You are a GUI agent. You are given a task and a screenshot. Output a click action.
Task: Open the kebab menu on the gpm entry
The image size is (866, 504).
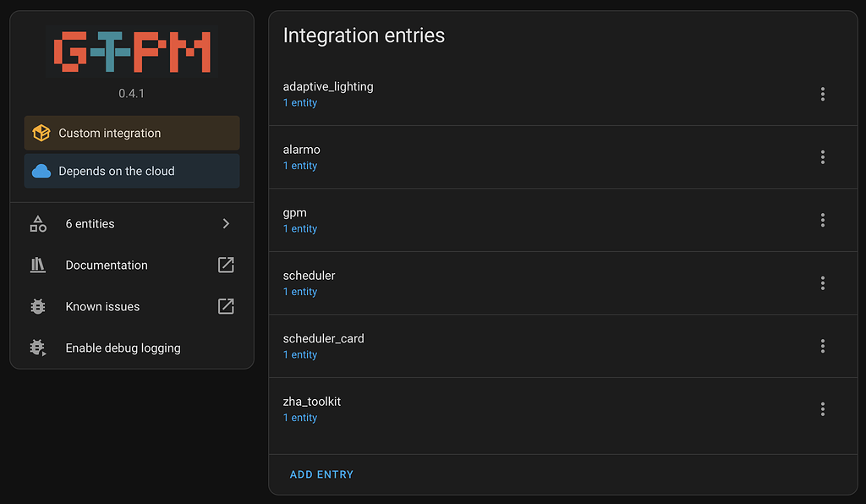[822, 220]
